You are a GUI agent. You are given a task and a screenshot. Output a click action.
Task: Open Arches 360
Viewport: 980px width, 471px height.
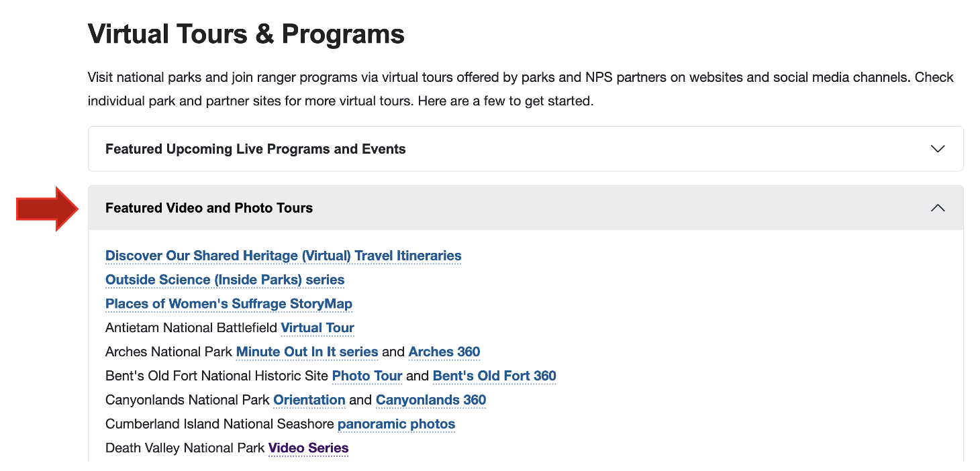[444, 352]
